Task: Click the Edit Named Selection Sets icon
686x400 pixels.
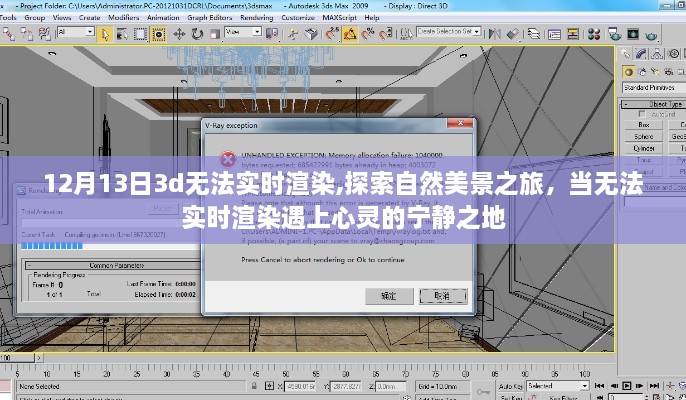Action: click(x=406, y=34)
